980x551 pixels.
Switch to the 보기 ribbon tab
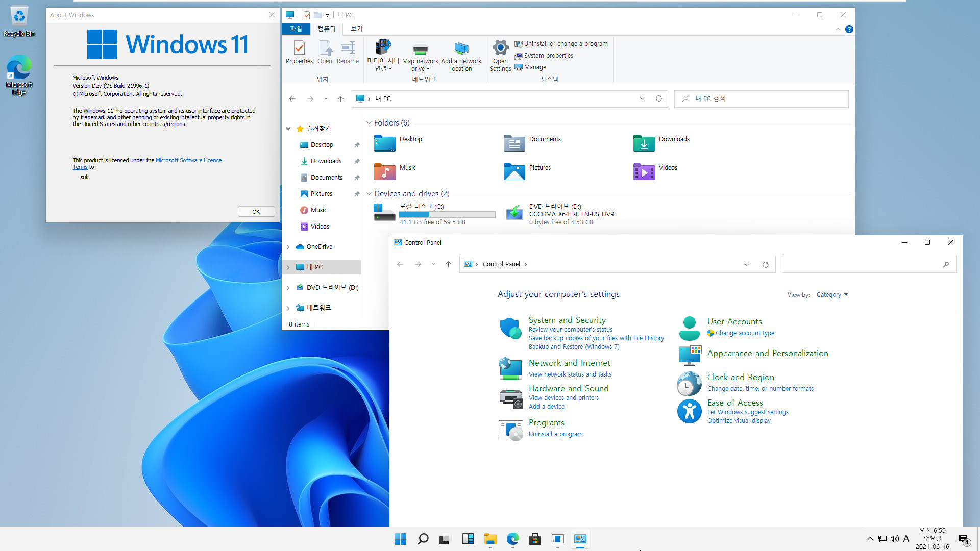pos(357,29)
